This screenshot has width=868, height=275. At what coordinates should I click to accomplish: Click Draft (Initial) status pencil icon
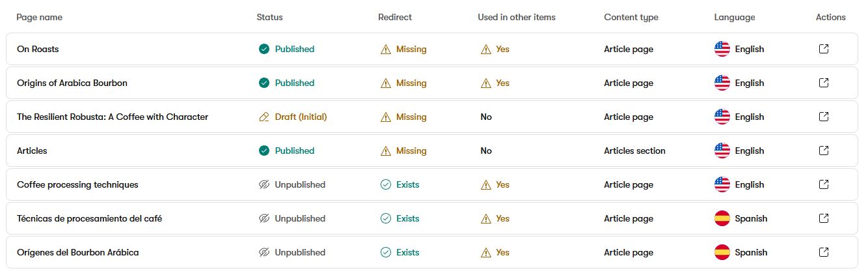tap(264, 117)
